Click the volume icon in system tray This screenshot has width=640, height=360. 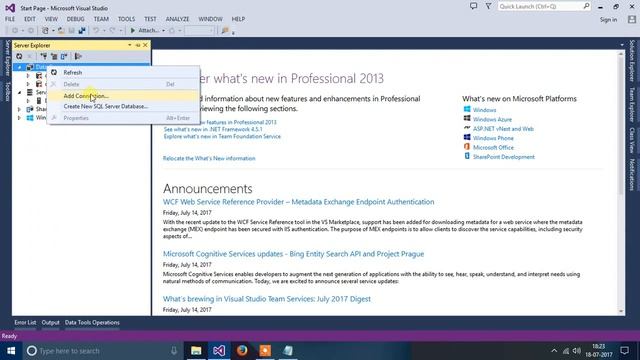pyautogui.click(x=576, y=351)
